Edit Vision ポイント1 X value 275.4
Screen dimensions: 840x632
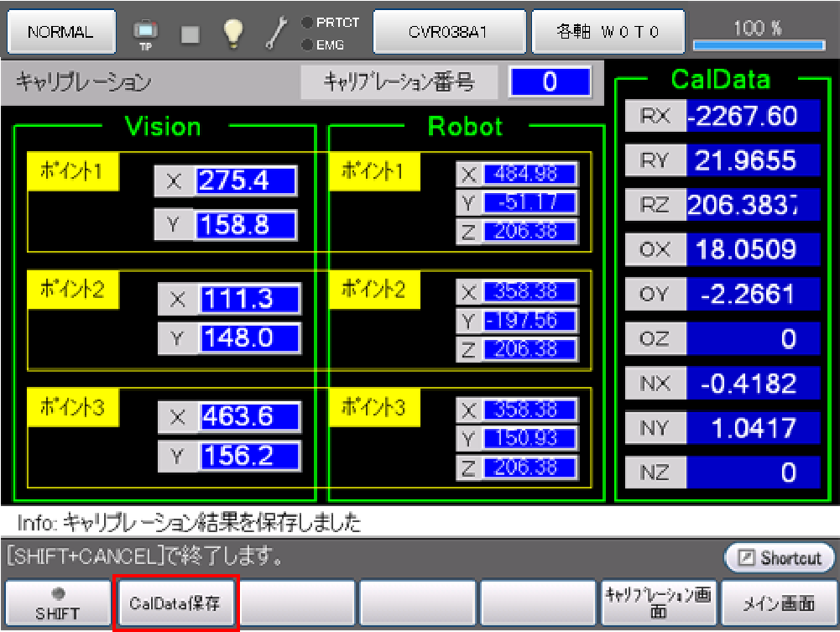(x=246, y=181)
